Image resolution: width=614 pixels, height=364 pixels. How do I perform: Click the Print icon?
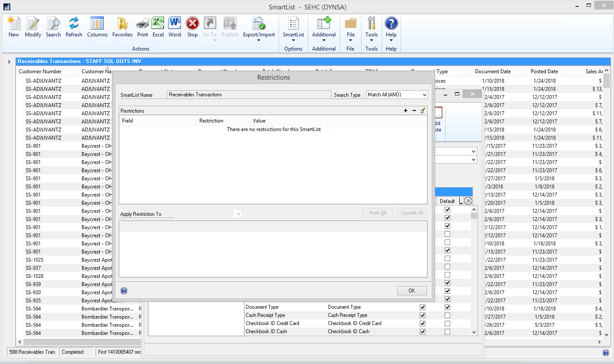click(142, 24)
